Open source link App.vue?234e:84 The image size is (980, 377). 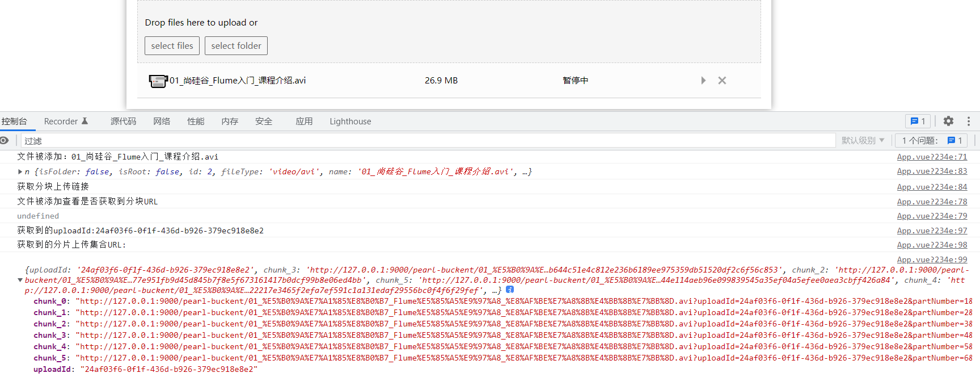[932, 187]
